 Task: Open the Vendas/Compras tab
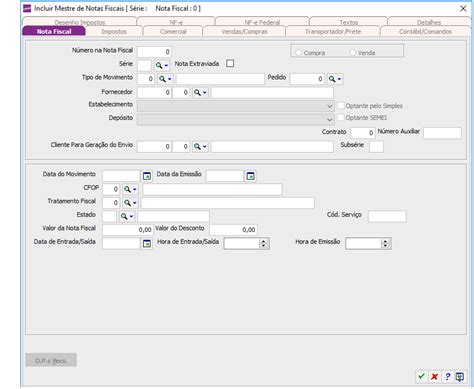244,31
